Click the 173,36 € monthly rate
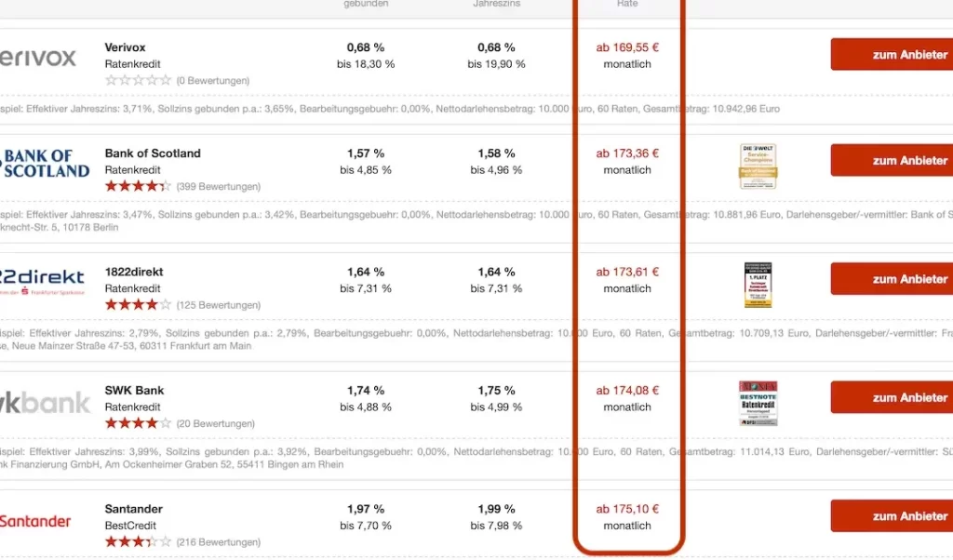 pyautogui.click(x=627, y=153)
